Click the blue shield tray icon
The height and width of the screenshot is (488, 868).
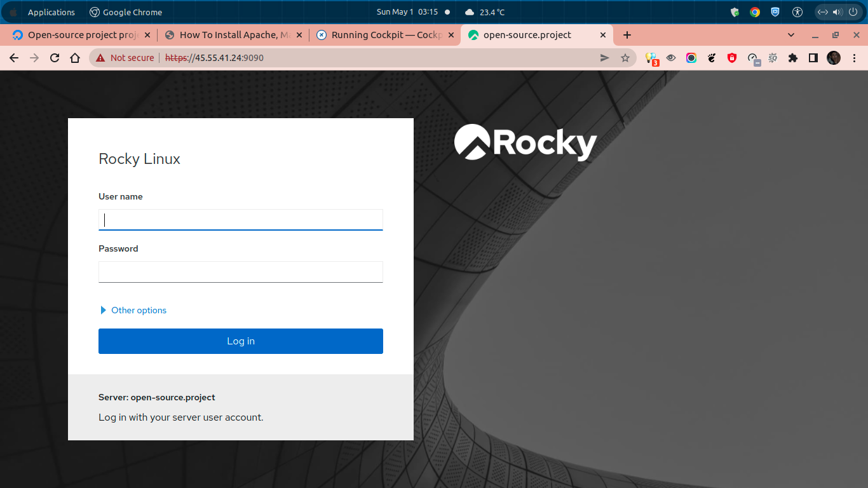[775, 12]
